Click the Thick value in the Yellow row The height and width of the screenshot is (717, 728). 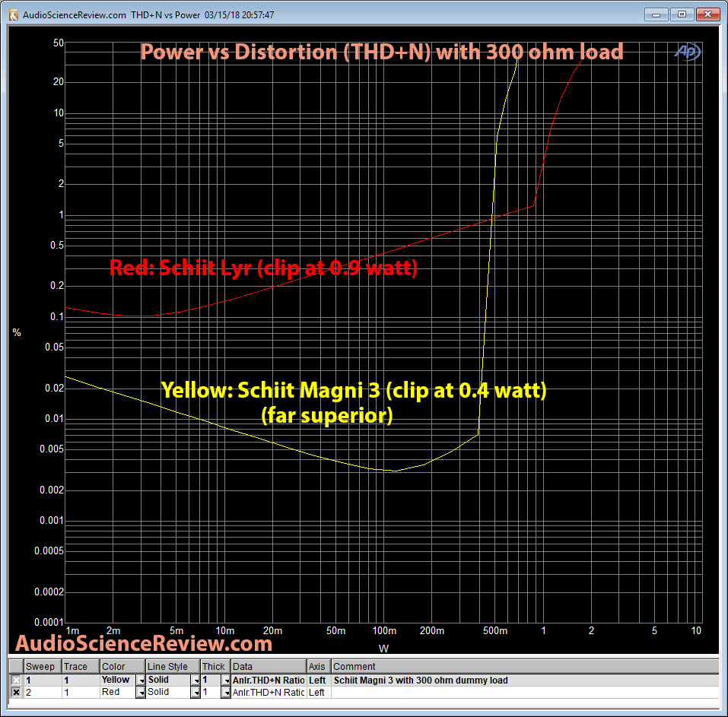tap(211, 681)
